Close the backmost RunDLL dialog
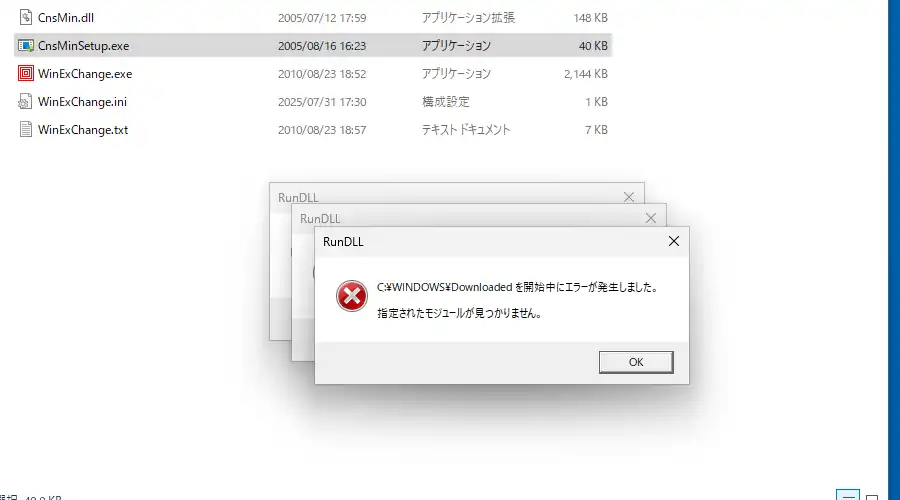 tap(629, 197)
